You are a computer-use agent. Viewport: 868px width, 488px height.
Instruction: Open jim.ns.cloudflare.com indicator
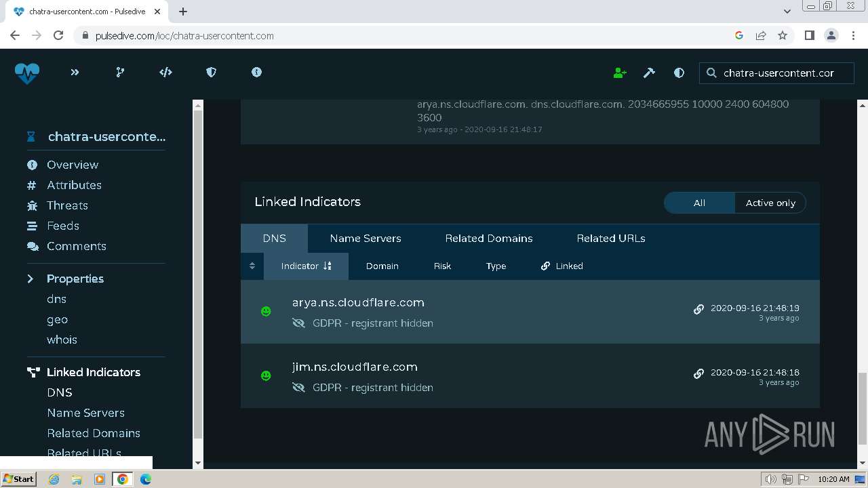pos(355,367)
